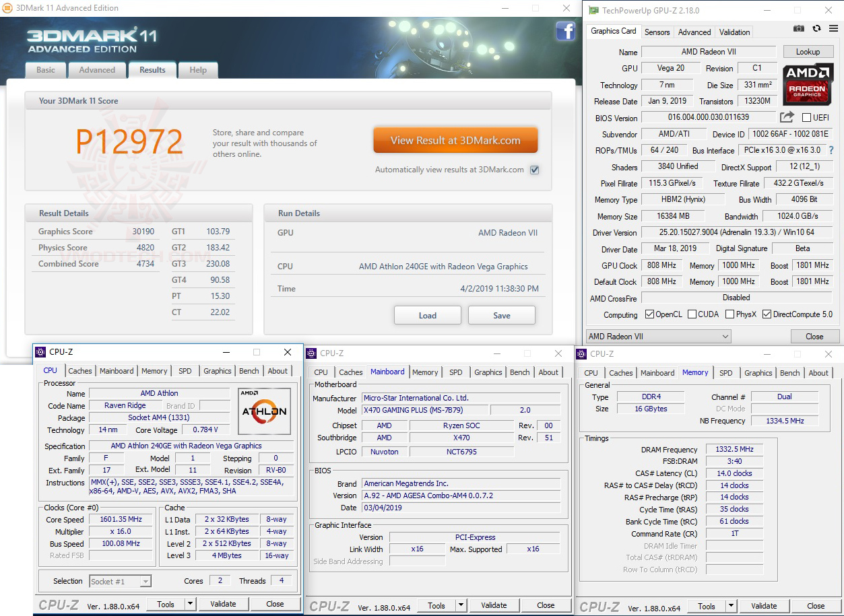Click the BIOS Version field in GPU-Z

708,118
